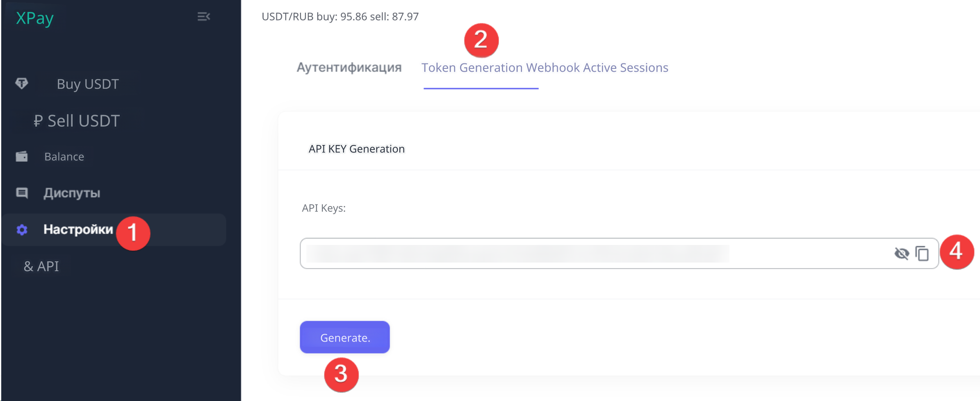Image resolution: width=980 pixels, height=401 pixels.
Task: Open the Active Sessions tab
Action: 626,68
